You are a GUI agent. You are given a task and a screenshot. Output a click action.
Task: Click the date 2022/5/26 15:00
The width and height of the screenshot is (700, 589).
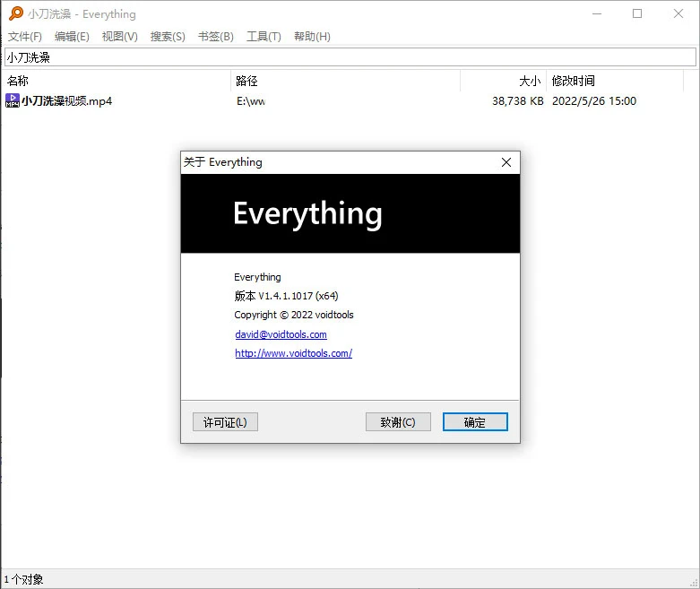click(594, 101)
